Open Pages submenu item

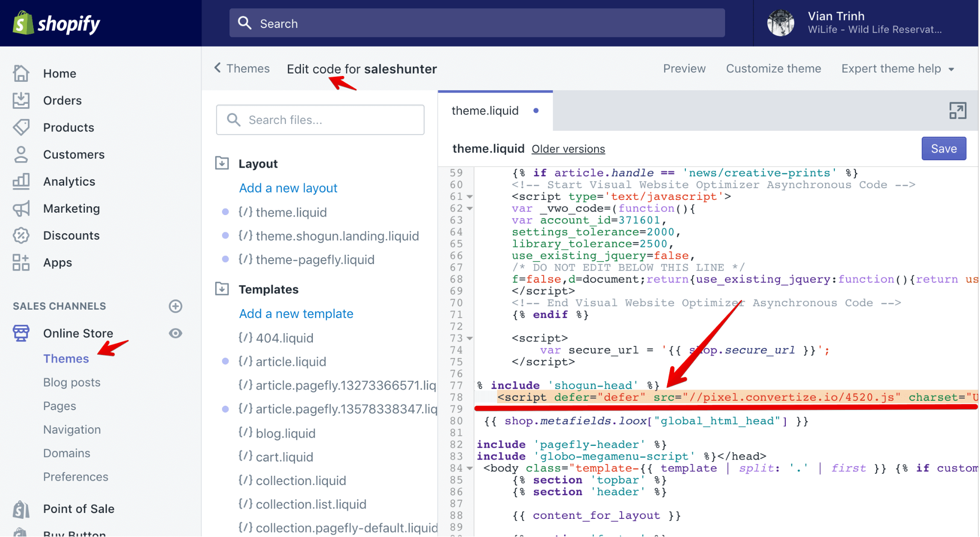point(59,406)
